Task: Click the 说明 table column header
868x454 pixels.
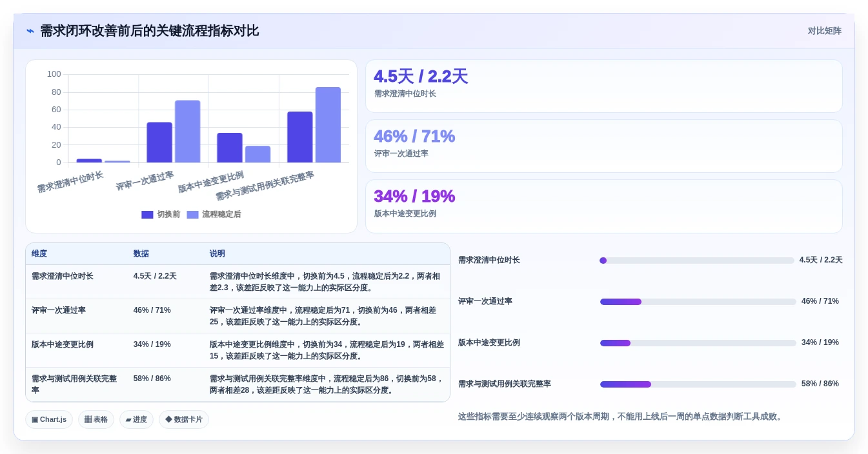Action: click(217, 254)
